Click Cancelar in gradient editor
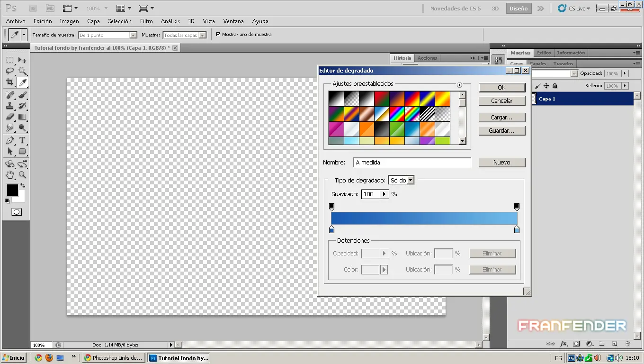Screen dimensions: 644x364 tap(502, 101)
